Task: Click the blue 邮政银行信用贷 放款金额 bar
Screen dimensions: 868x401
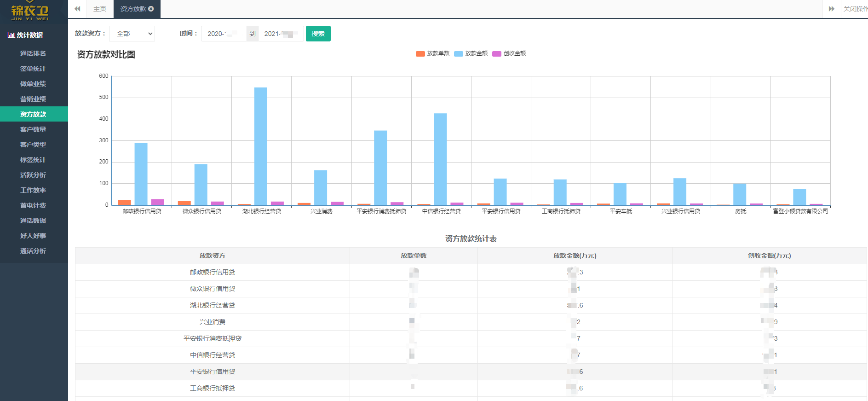Action: [141, 174]
